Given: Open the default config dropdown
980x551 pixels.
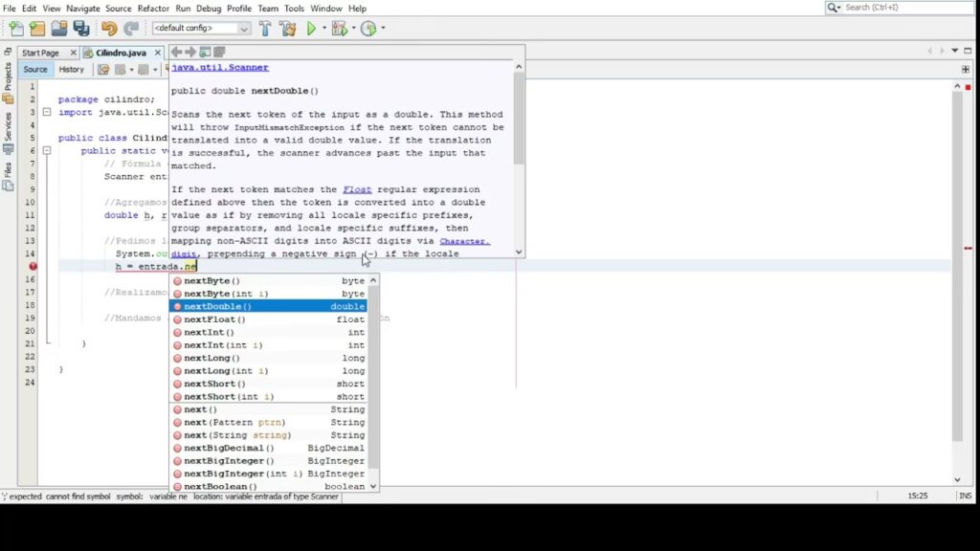Looking at the screenshot, I should (x=201, y=29).
